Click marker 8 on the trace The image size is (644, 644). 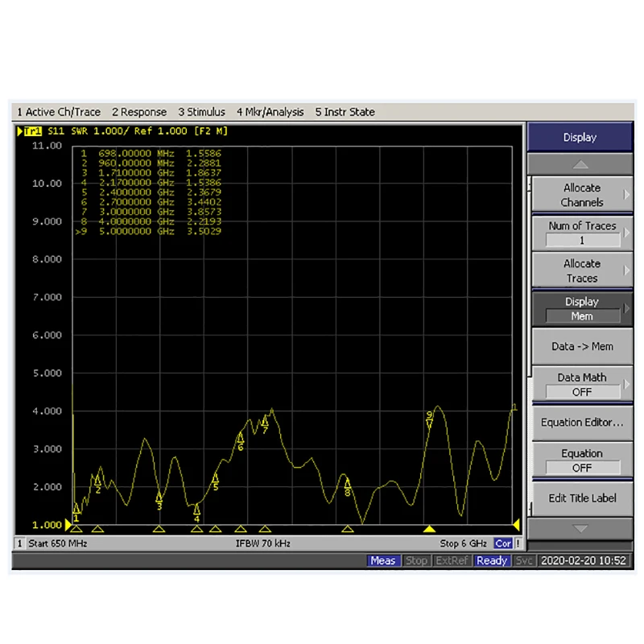click(348, 487)
